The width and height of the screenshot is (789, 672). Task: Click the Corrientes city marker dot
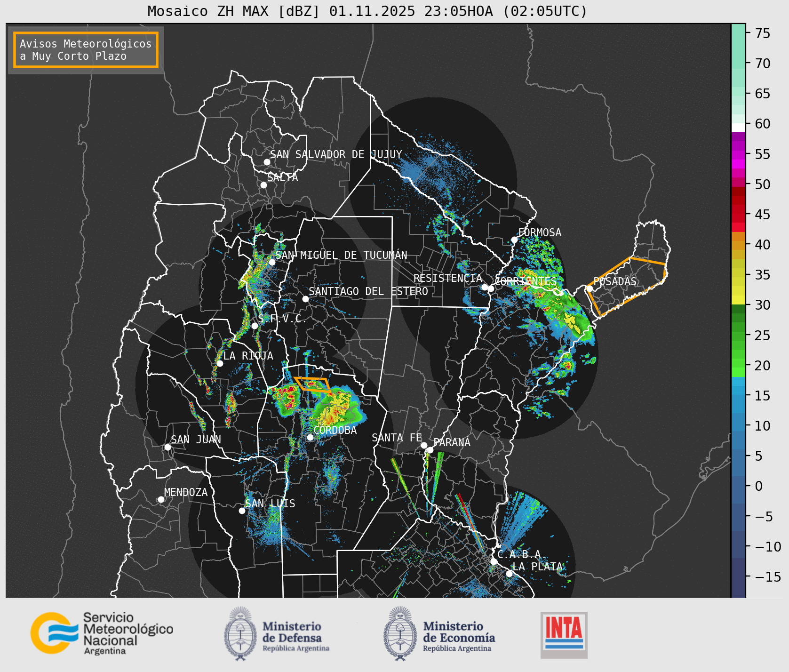[x=490, y=288]
